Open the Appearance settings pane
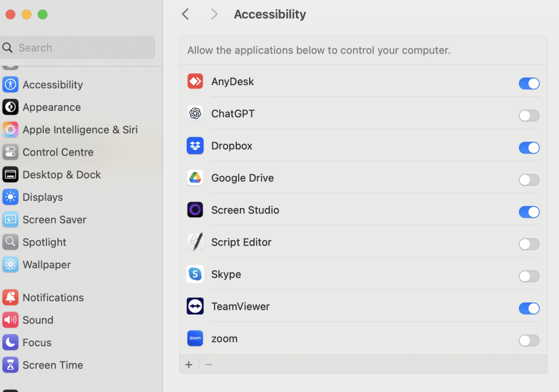 click(x=52, y=107)
